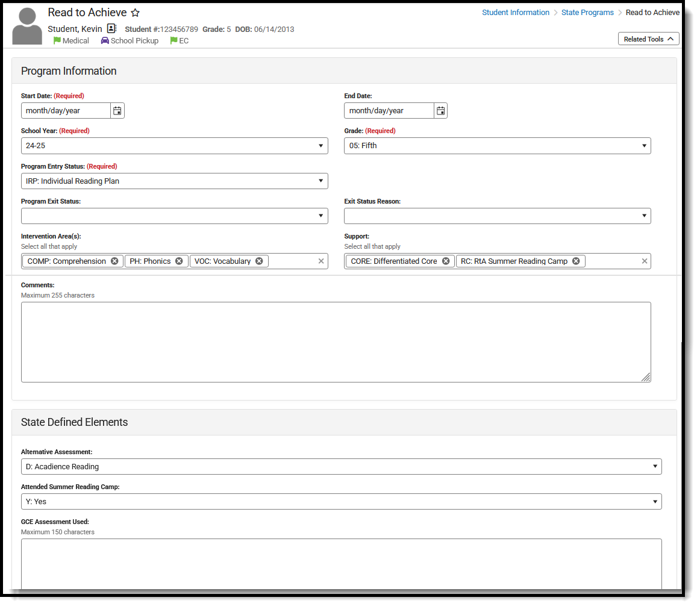Viewport: 700px width, 612px height.
Task: Click in the End Date field
Action: (389, 111)
